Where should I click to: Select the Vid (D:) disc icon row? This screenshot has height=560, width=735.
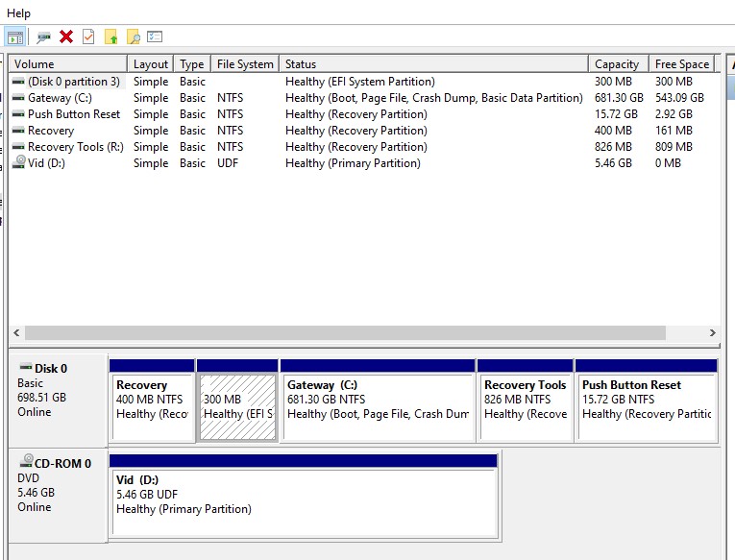pos(364,163)
